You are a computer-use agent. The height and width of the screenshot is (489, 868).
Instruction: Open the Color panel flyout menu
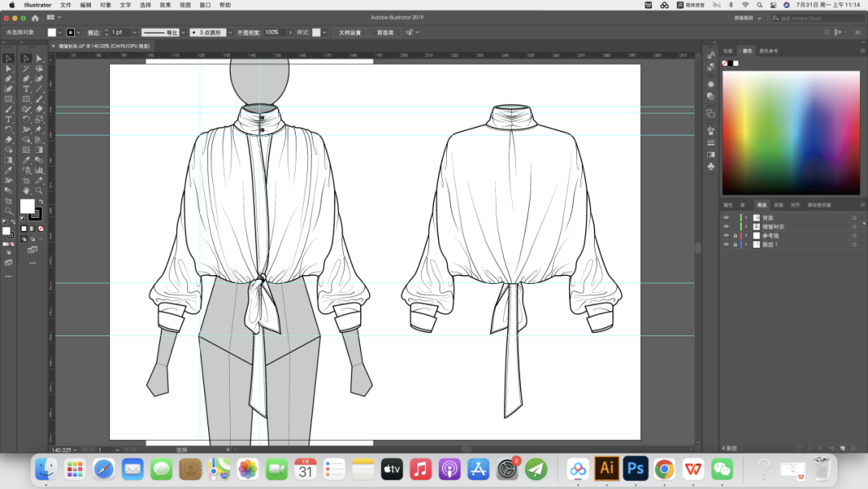tap(862, 51)
